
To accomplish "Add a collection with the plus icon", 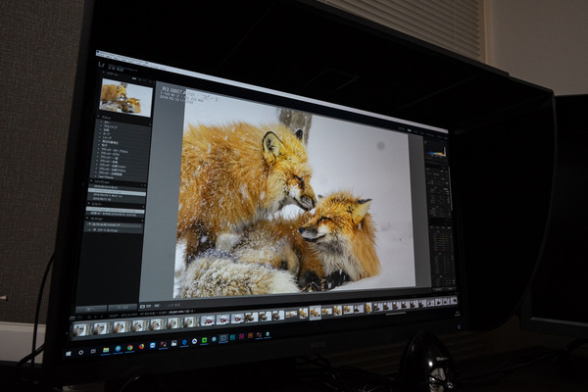I will tap(142, 220).
